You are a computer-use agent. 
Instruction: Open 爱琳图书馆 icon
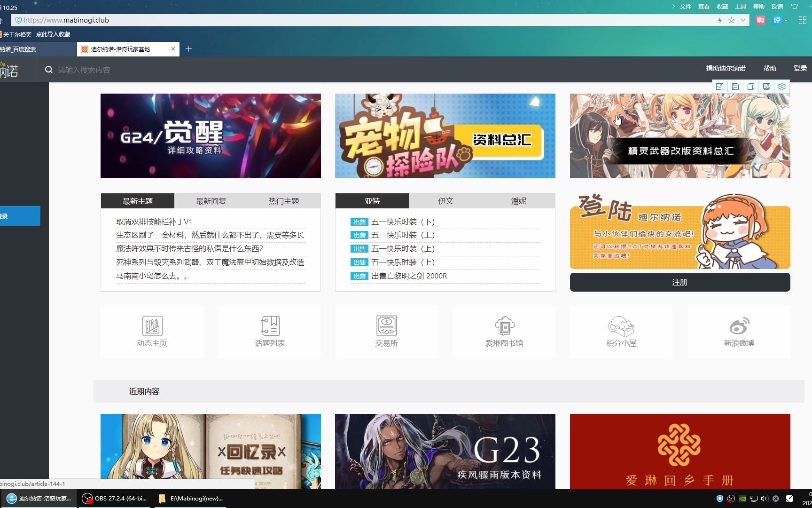click(504, 332)
